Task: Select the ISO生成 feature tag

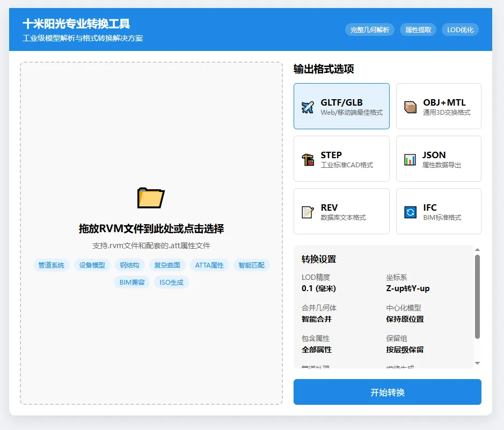Action: tap(171, 281)
